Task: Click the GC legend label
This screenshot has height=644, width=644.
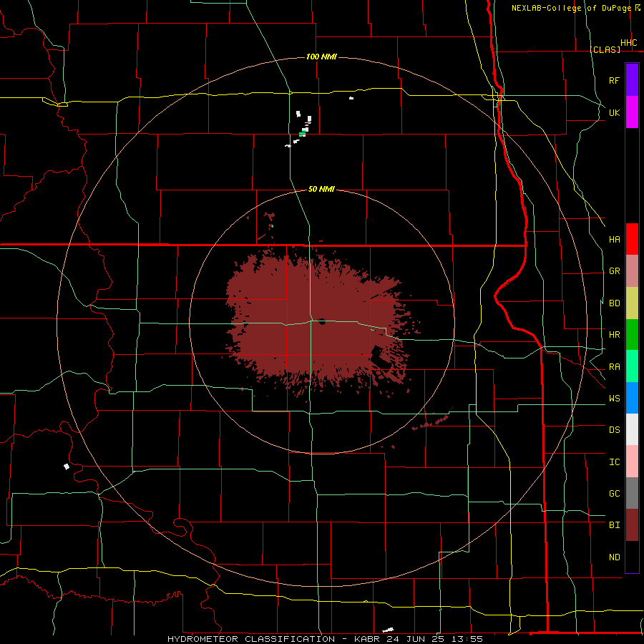Action: click(x=614, y=493)
